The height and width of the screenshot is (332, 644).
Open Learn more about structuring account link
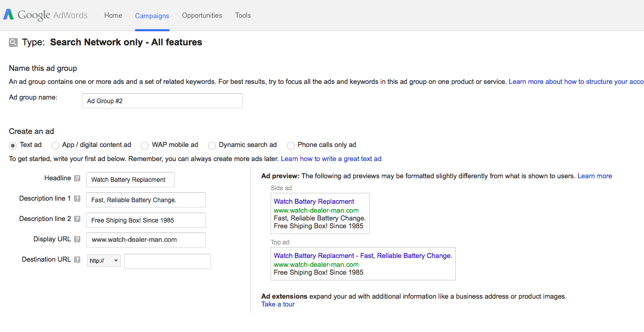coord(576,82)
